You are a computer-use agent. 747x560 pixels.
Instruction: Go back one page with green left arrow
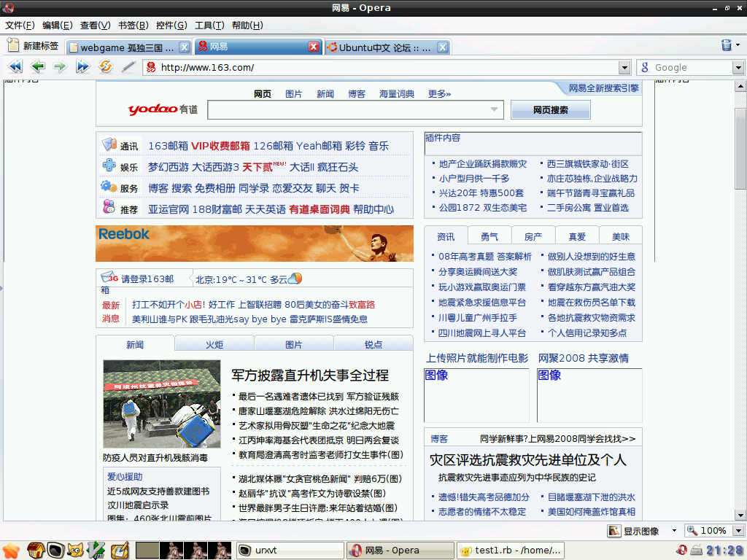(38, 66)
